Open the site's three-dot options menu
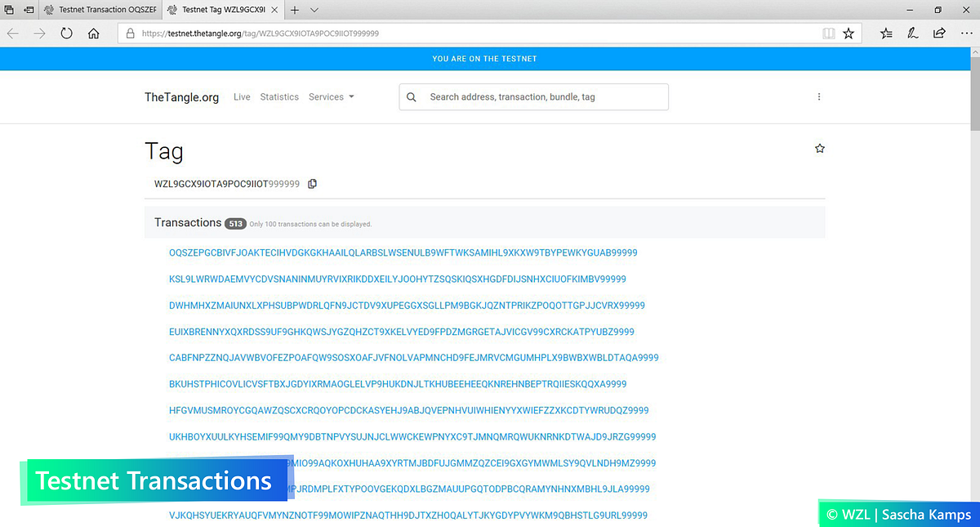This screenshot has height=527, width=980. pos(819,96)
